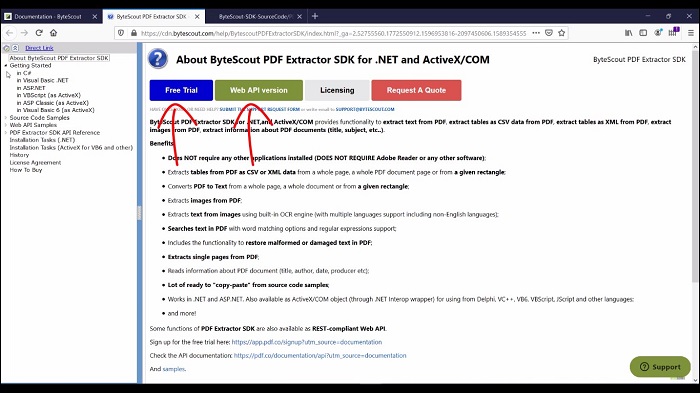Viewport: 700px width, 393px height.
Task: Click the round sync icon above the help tree
Action: coord(6,48)
